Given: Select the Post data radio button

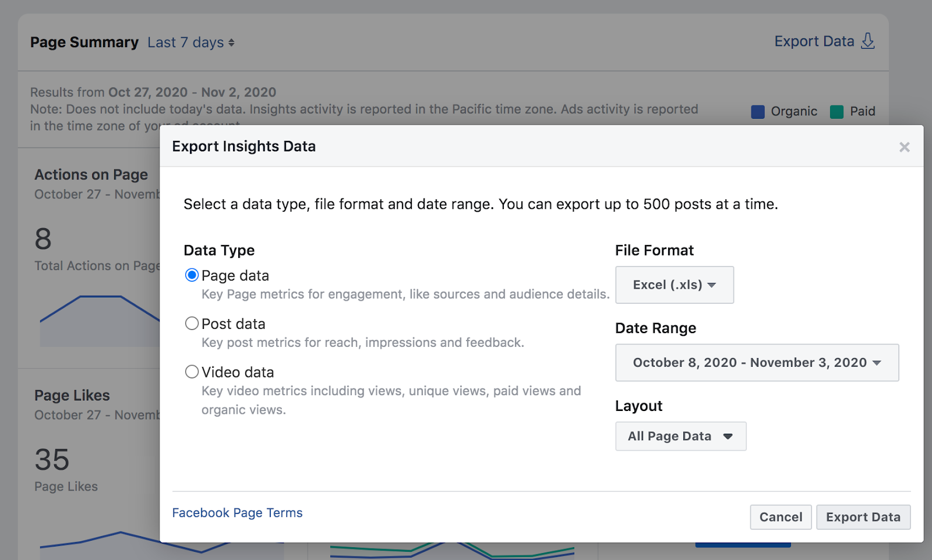Looking at the screenshot, I should coord(192,324).
